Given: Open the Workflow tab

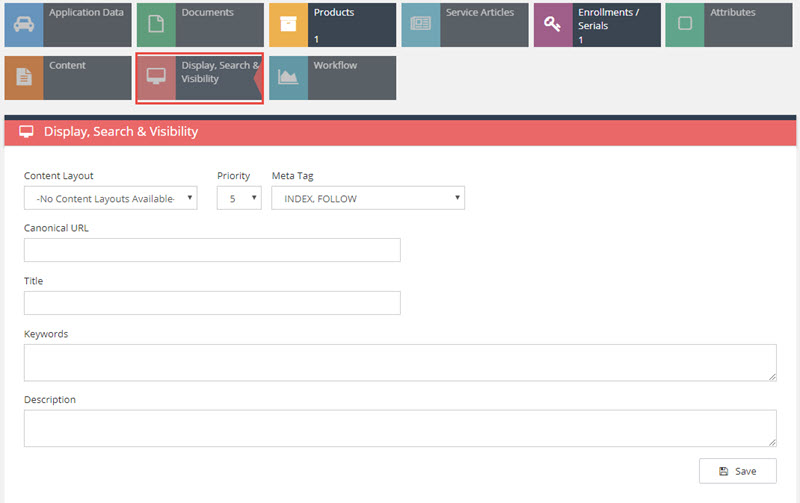Looking at the screenshot, I should click(x=332, y=78).
